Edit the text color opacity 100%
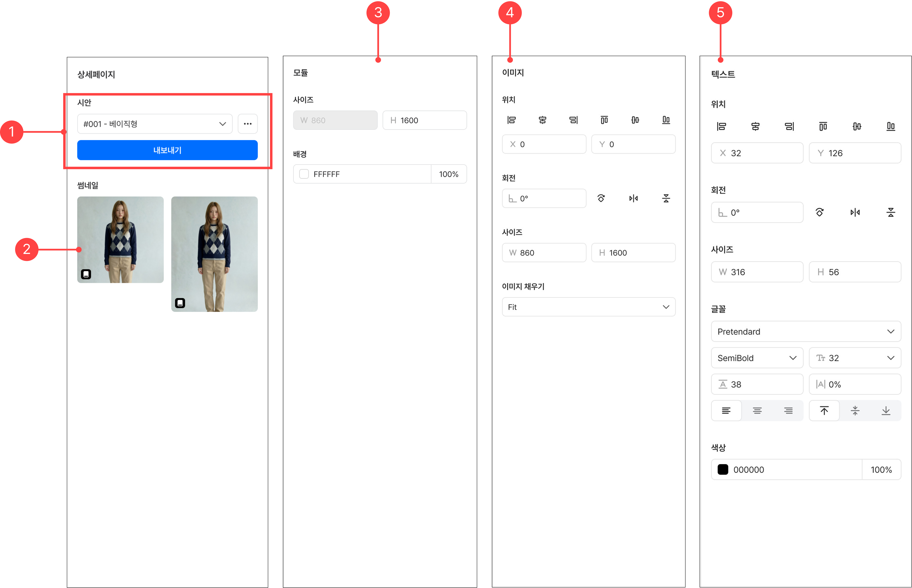Viewport: 912px width, 588px height. click(881, 470)
